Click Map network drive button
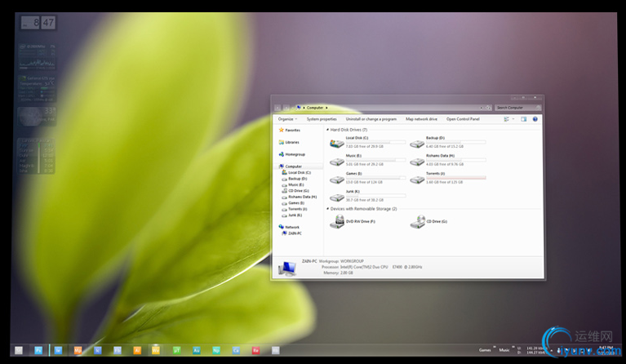This screenshot has height=364, width=626. click(421, 119)
